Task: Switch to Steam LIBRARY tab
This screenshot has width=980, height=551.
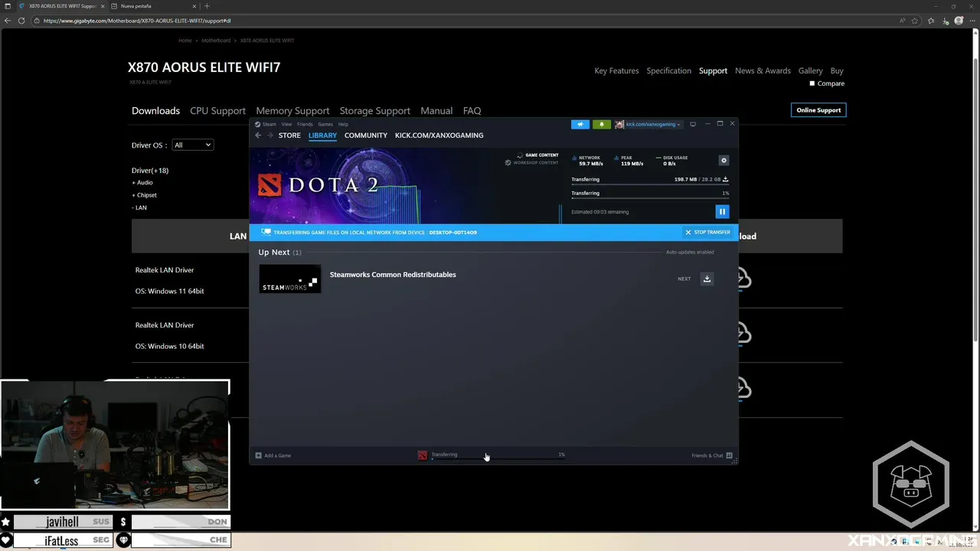Action: tap(322, 135)
